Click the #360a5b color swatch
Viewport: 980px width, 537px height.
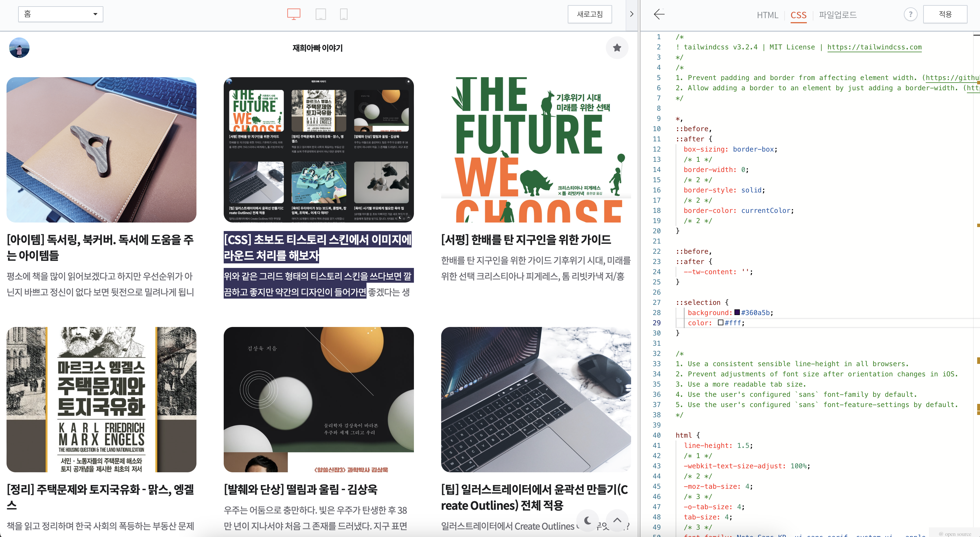[x=737, y=312]
